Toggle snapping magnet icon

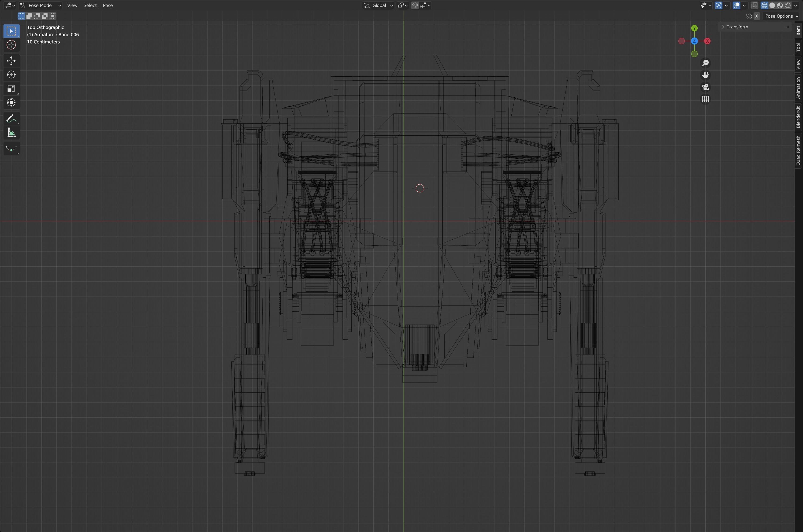click(415, 5)
